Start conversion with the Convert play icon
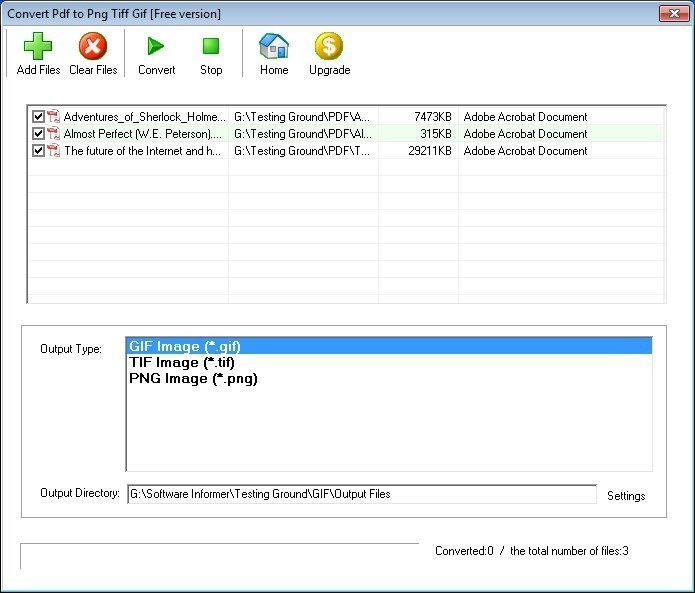The width and height of the screenshot is (695, 593). (x=156, y=47)
